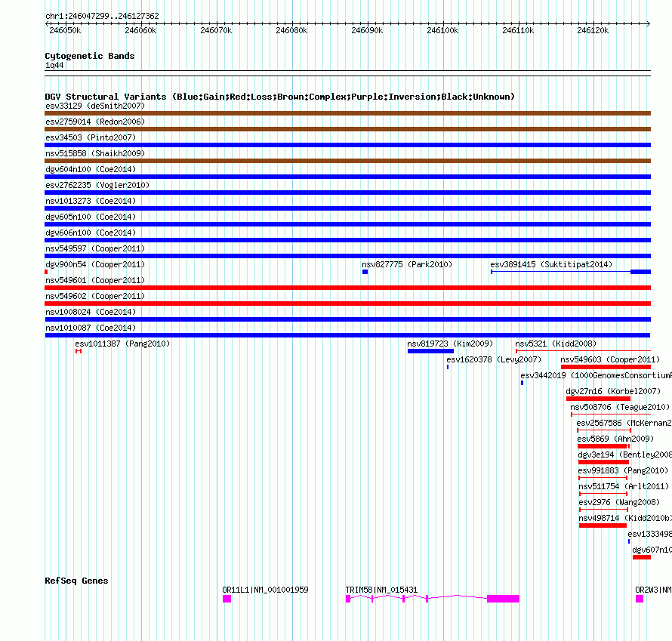Click the 246110k ruler position label
672x641 pixels.
518,30
